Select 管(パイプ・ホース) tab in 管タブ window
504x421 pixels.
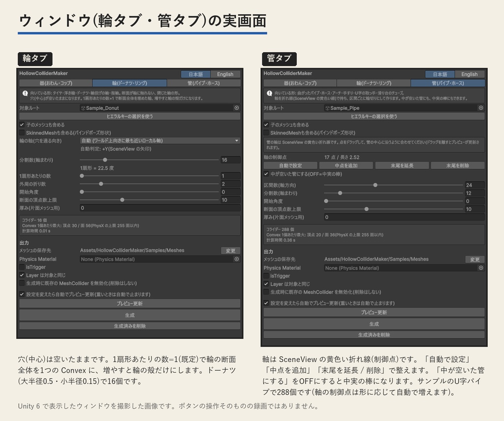(448, 83)
